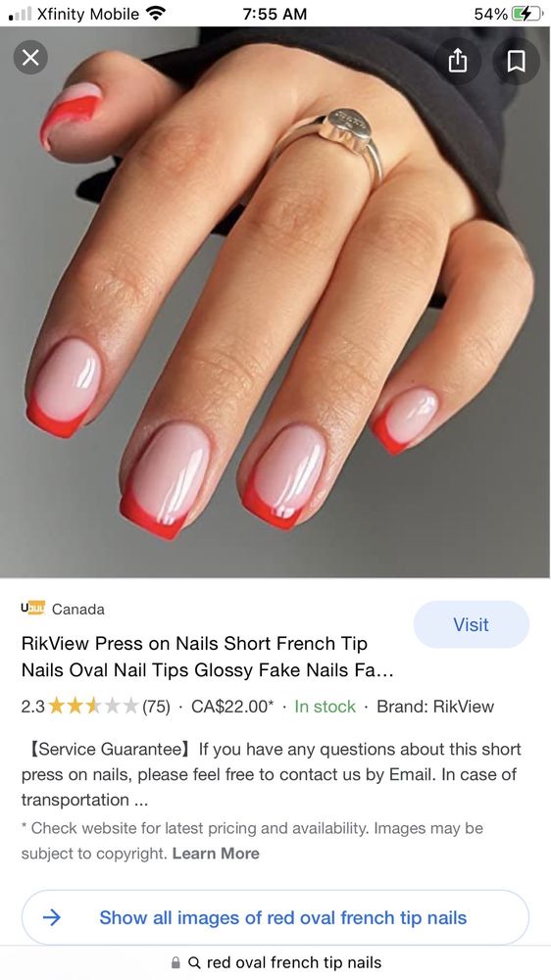
Task: Tap the CA$22.00 price
Action: 232,707
